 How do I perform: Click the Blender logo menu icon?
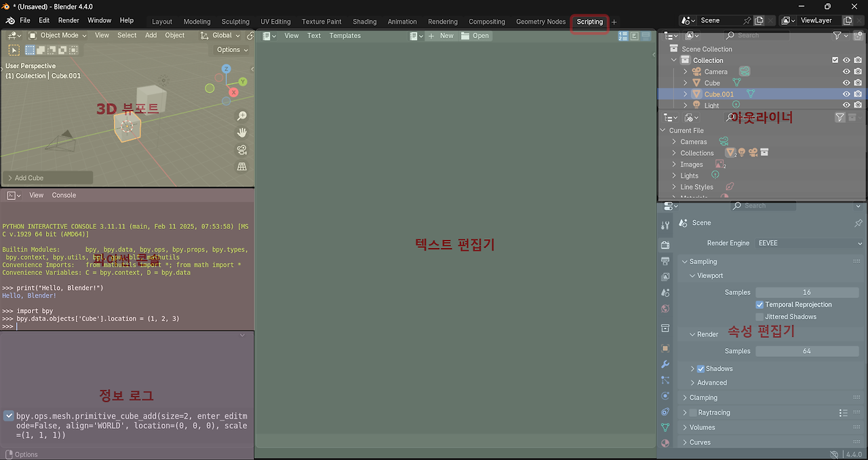[10, 20]
